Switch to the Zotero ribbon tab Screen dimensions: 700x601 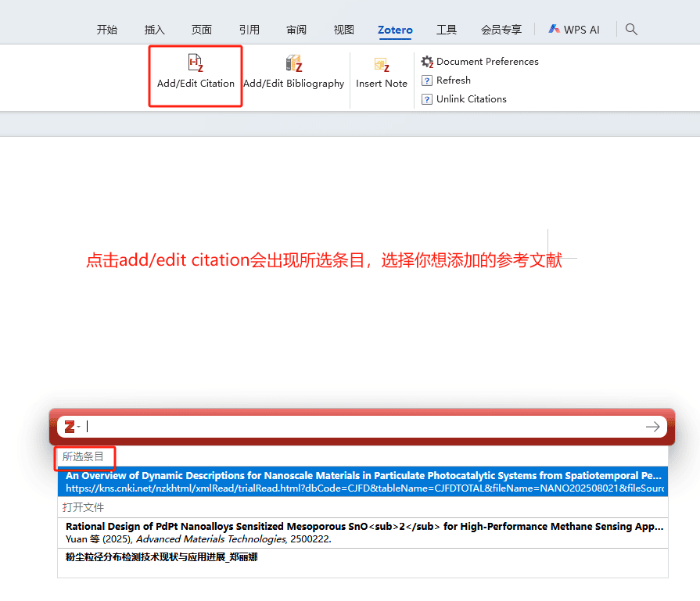pyautogui.click(x=395, y=30)
